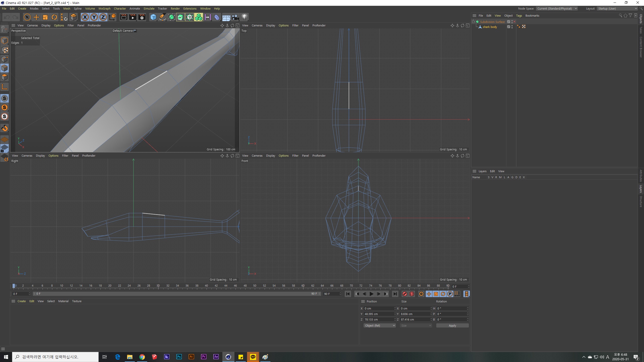Switch to the vertical Objects tab
The image size is (644, 362).
click(641, 19)
